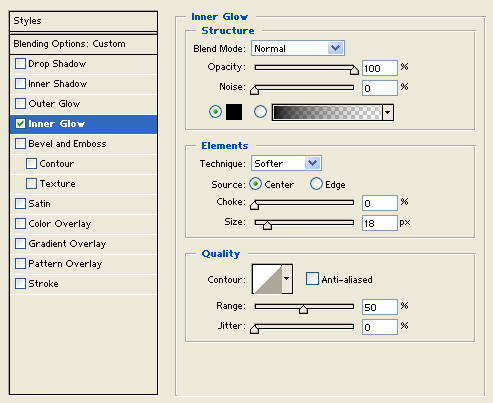Uncheck the Inner Glow checkbox
The width and height of the screenshot is (493, 403).
click(x=20, y=124)
